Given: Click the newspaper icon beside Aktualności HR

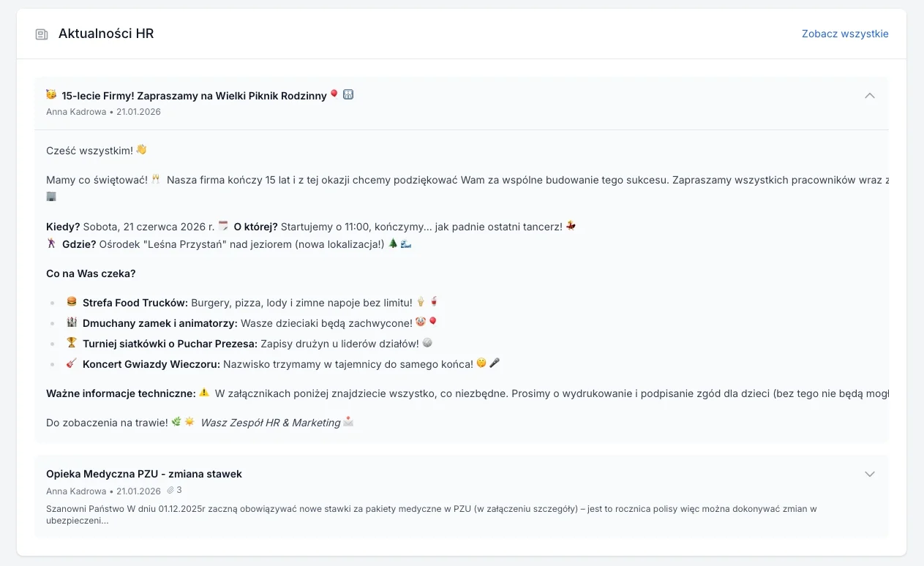Looking at the screenshot, I should (x=42, y=34).
